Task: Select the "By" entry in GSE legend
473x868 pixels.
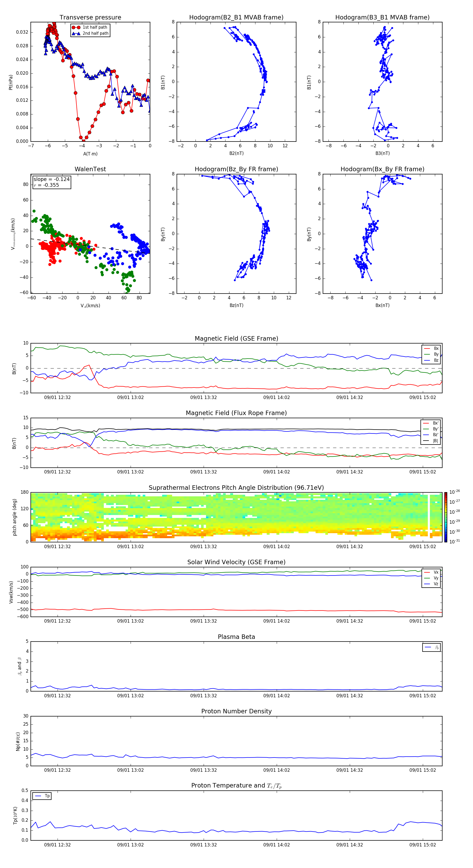Action: point(431,355)
